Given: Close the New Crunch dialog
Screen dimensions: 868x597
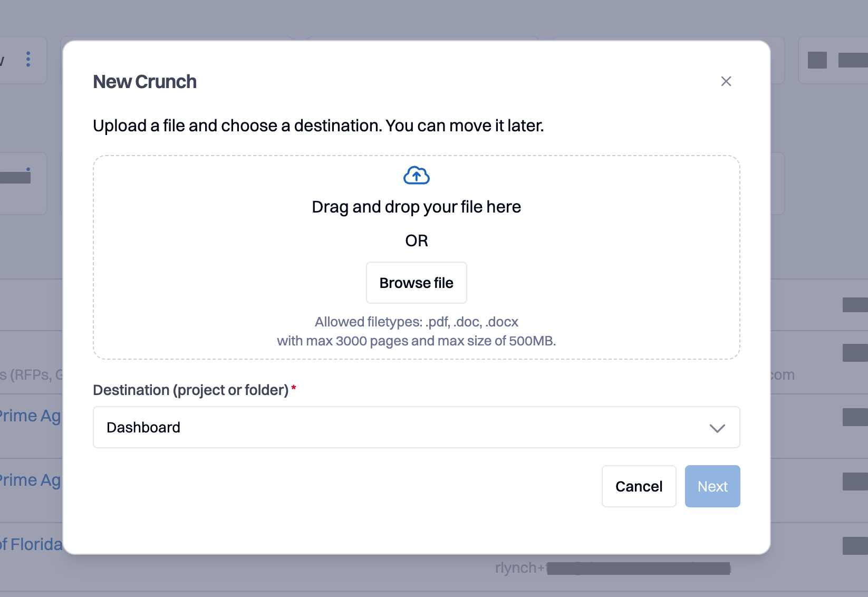Looking at the screenshot, I should [x=726, y=81].
